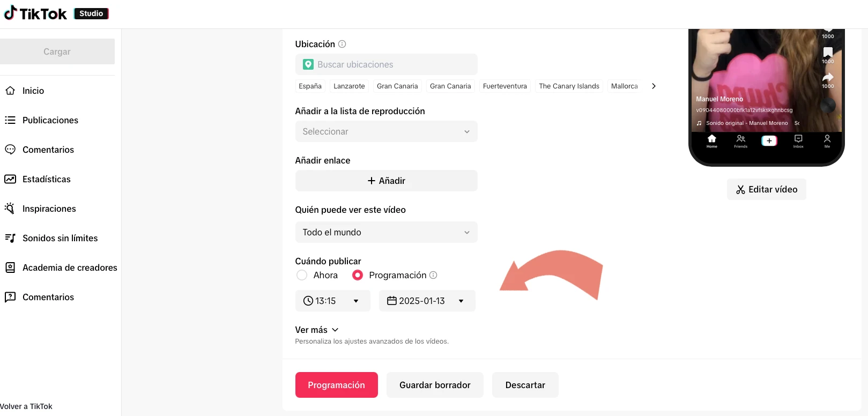Click the red Programación schedule button
Image resolution: width=868 pixels, height=416 pixels.
[x=337, y=385]
